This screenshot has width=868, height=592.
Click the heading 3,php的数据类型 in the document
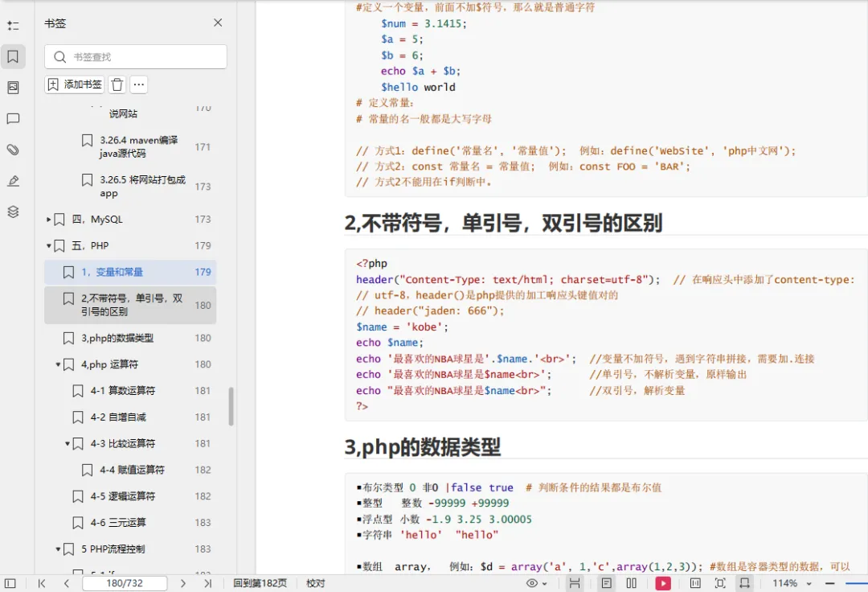click(x=423, y=447)
